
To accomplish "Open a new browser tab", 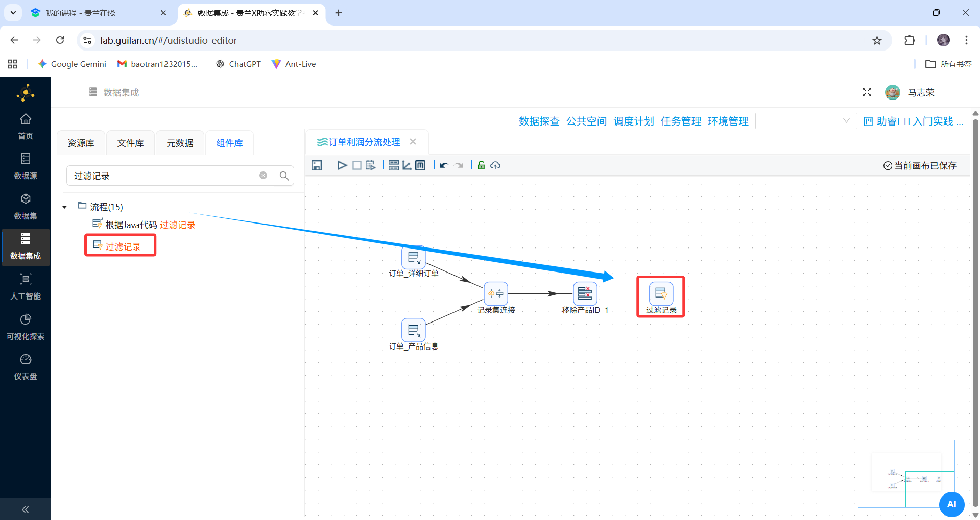I will coord(339,13).
